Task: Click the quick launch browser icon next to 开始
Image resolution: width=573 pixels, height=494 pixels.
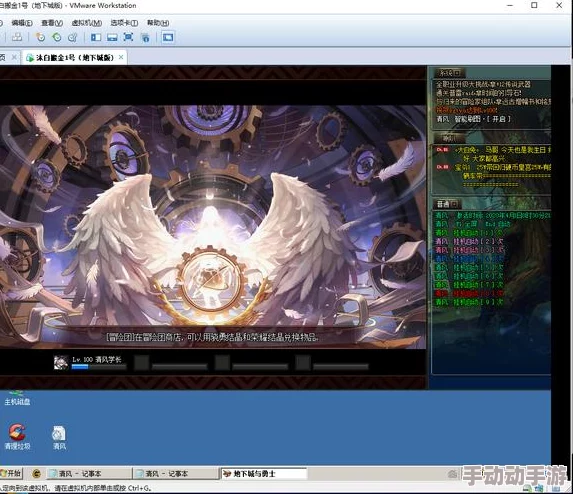Action: [x=36, y=474]
